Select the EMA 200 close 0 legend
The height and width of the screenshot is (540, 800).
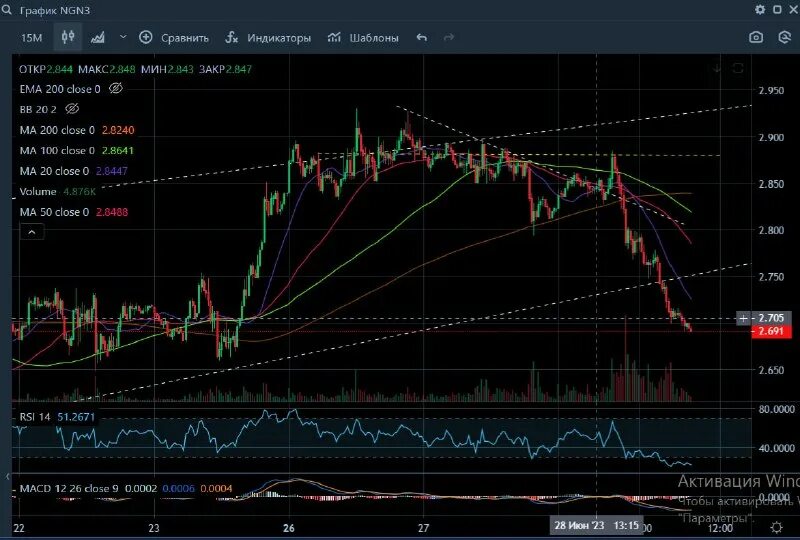tap(60, 89)
